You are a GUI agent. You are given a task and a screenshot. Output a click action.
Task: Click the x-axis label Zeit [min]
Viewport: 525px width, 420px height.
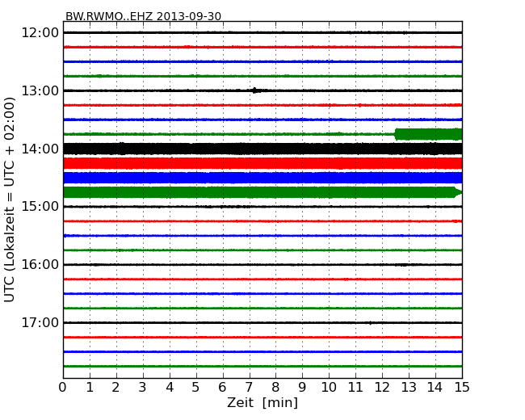coord(262,402)
